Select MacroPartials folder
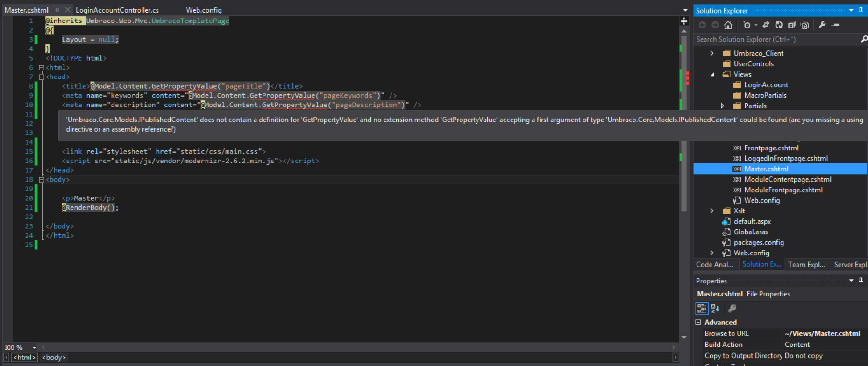Image resolution: width=868 pixels, height=366 pixels. (765, 95)
